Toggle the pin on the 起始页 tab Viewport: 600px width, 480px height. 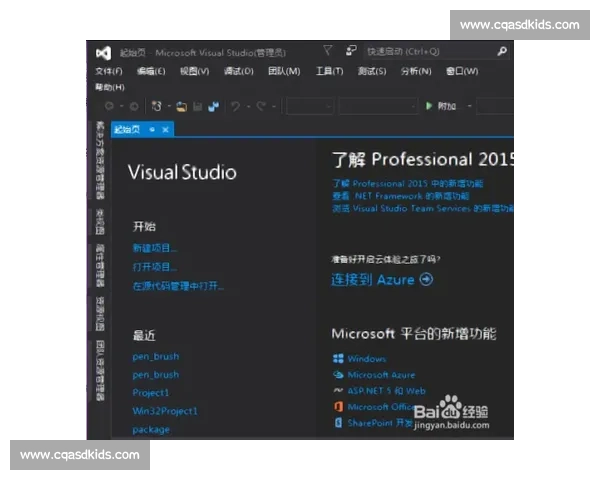pos(152,130)
